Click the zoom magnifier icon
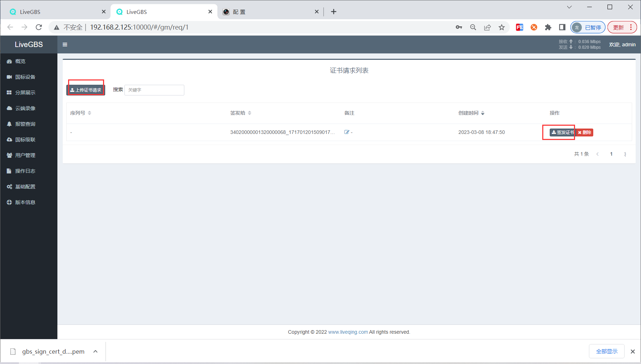The width and height of the screenshot is (641, 364). 473,27
